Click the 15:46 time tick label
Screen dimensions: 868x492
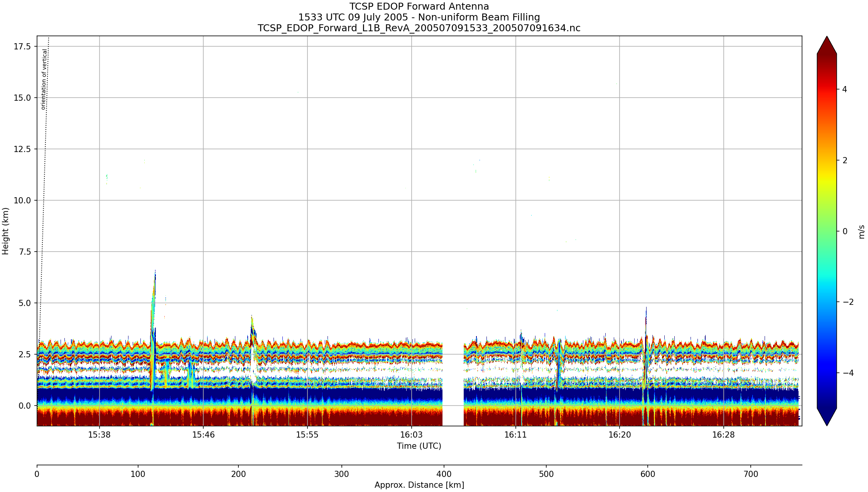tap(203, 435)
